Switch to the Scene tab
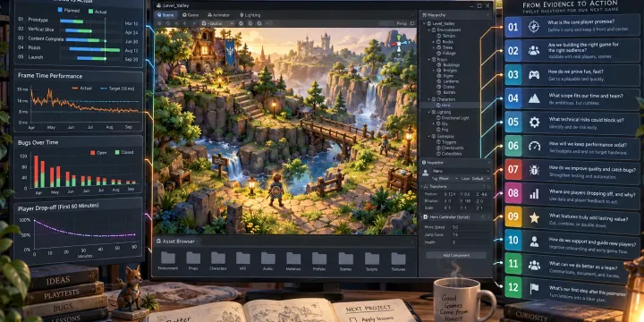The height and width of the screenshot is (322, 644). tap(165, 15)
